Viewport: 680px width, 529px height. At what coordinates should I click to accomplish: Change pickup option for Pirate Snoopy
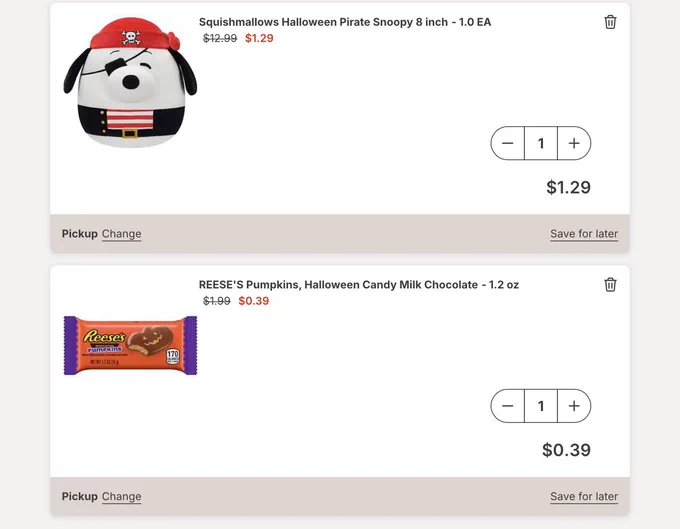click(121, 234)
